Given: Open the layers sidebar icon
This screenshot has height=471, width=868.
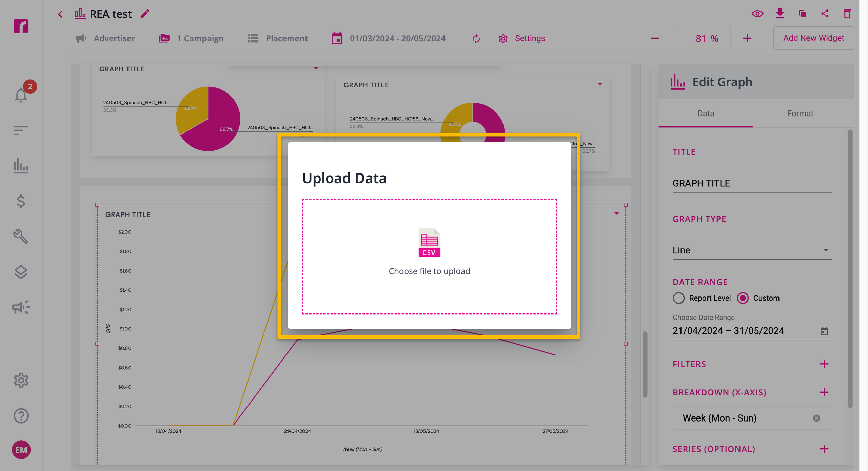Looking at the screenshot, I should click(x=21, y=272).
